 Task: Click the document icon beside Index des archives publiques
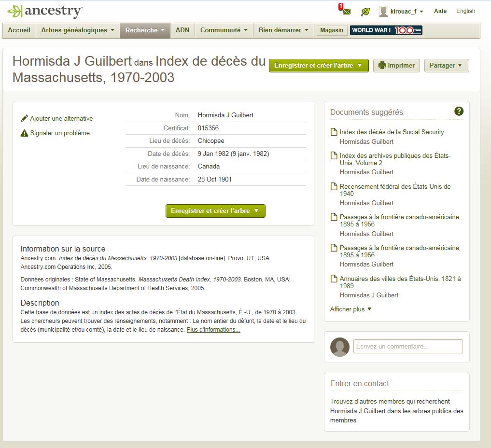point(334,155)
